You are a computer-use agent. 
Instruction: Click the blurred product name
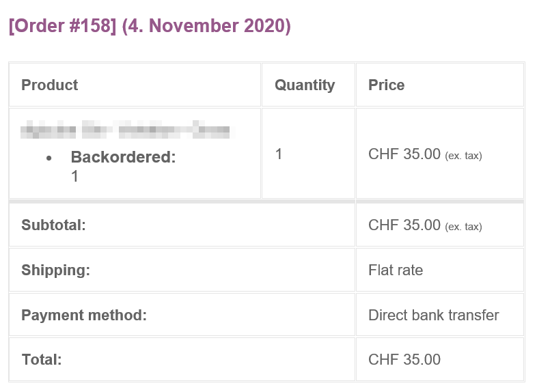(128, 129)
